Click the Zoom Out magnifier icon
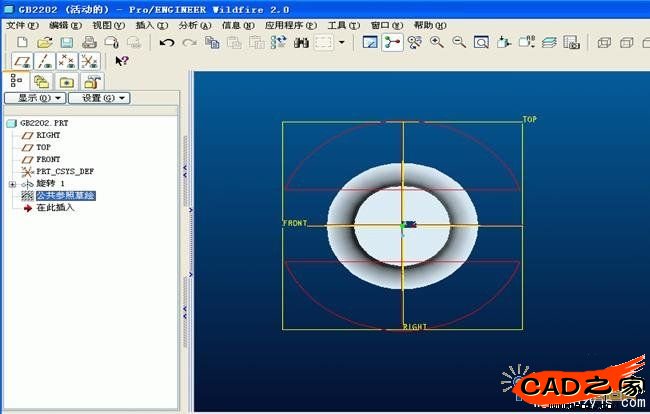Image resolution: width=650 pixels, height=414 pixels. point(459,42)
